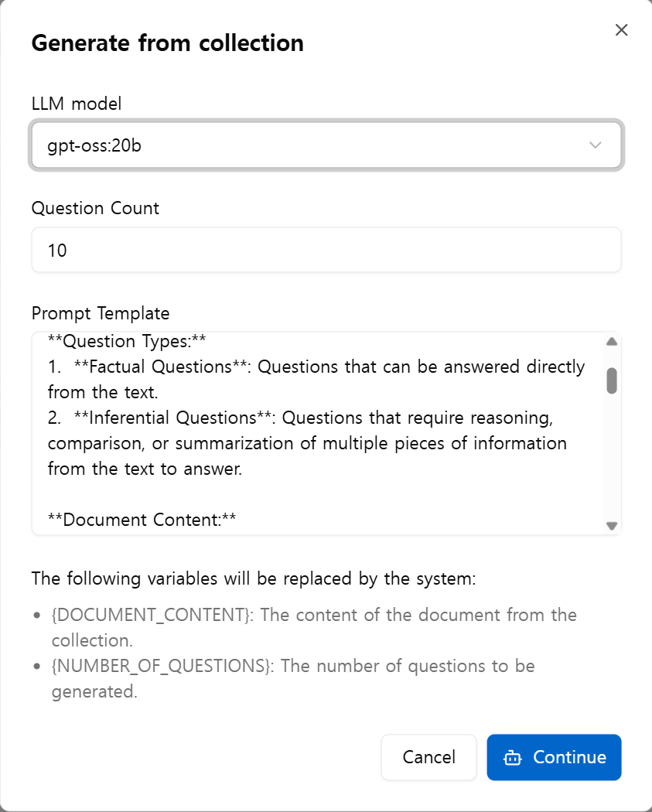
Task: Expand the LLM model chevron arrow
Action: click(x=596, y=145)
